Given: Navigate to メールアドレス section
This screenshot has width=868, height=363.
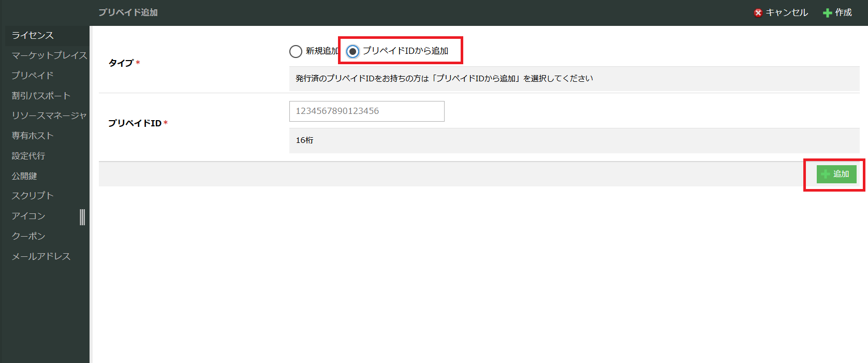Looking at the screenshot, I should click(41, 256).
